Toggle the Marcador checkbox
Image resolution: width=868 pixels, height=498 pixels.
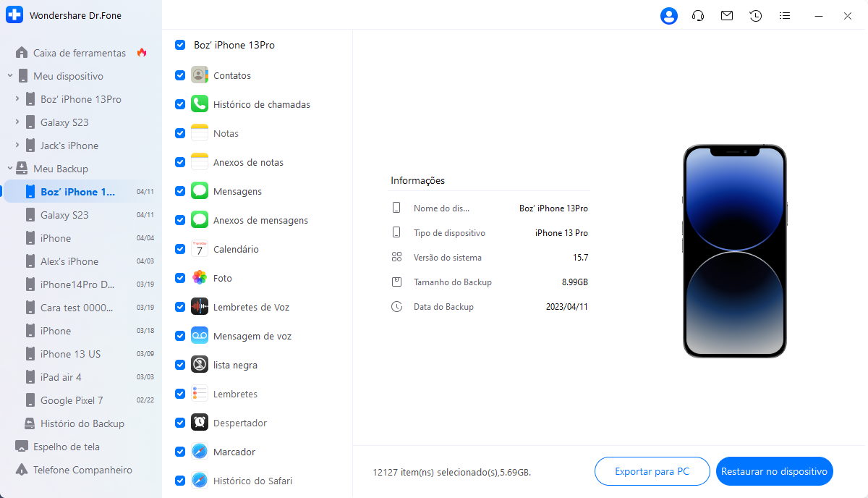(180, 452)
